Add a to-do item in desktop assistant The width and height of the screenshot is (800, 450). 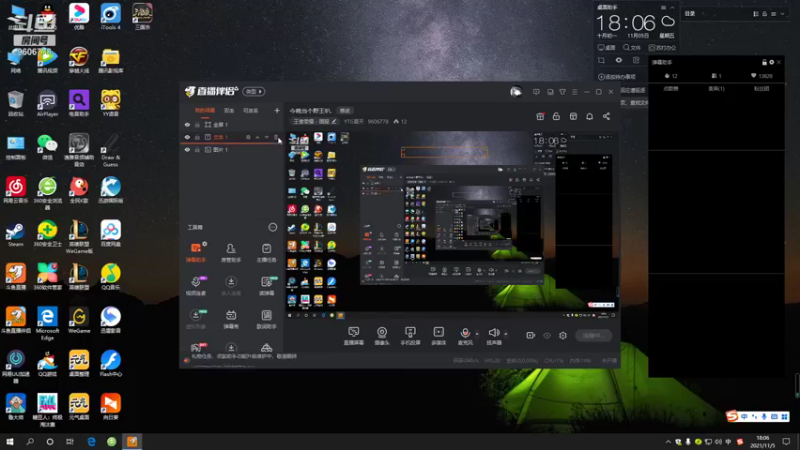617,77
